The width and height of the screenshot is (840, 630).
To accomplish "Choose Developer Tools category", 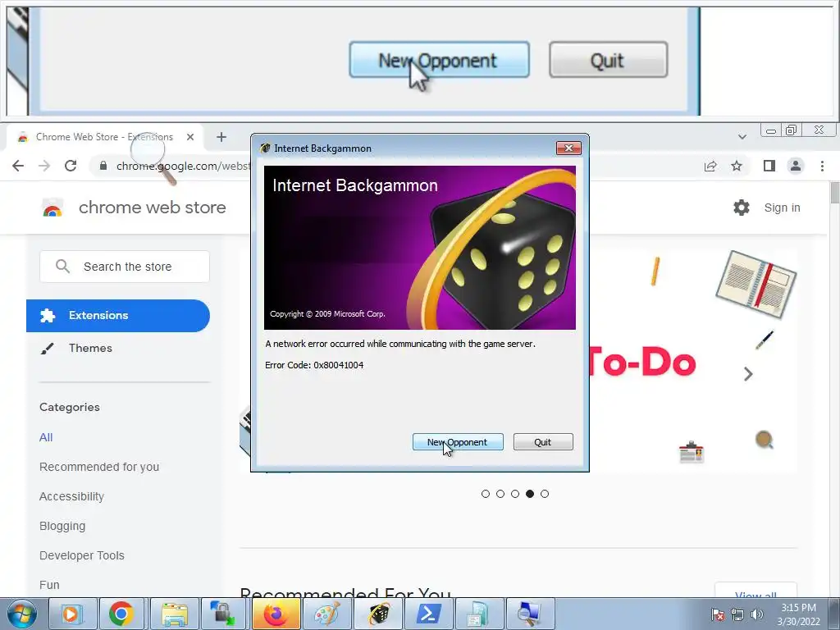I will click(x=82, y=555).
